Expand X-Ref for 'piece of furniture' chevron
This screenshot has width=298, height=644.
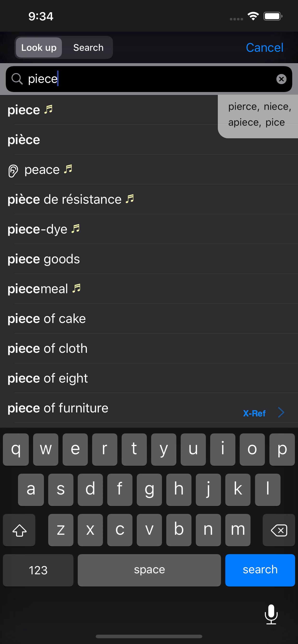281,412
